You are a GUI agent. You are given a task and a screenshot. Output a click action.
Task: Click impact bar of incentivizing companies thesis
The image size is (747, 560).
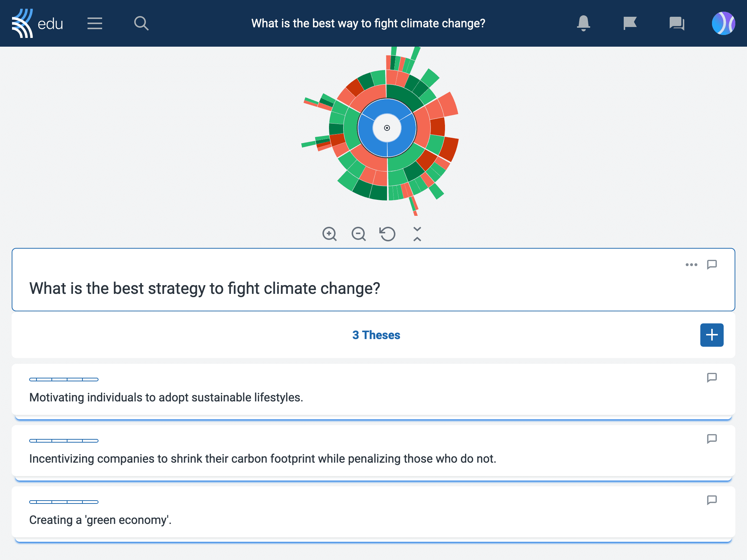[64, 441]
